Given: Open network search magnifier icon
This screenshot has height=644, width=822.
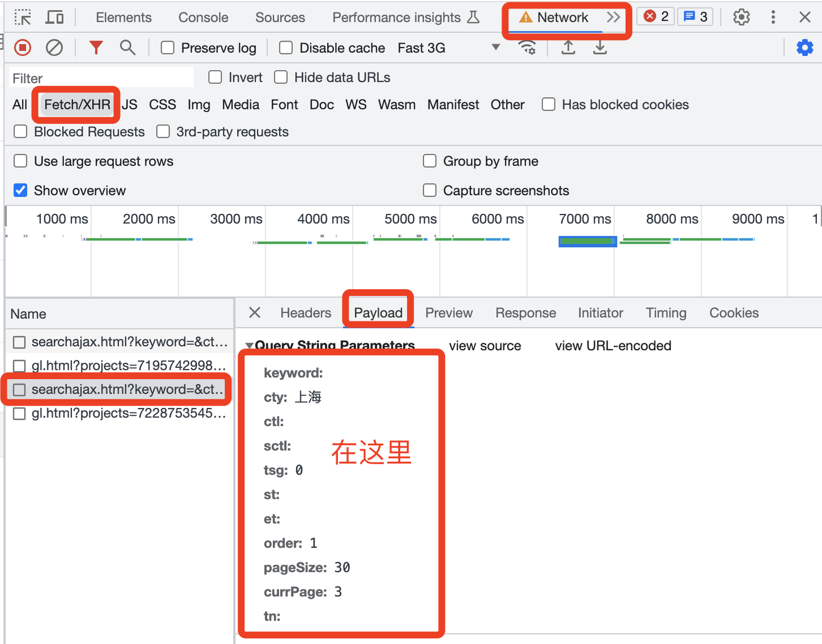Looking at the screenshot, I should click(x=128, y=48).
